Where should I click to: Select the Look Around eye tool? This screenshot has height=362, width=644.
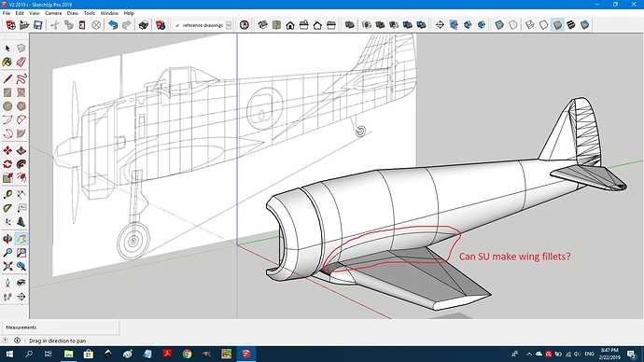click(21, 283)
